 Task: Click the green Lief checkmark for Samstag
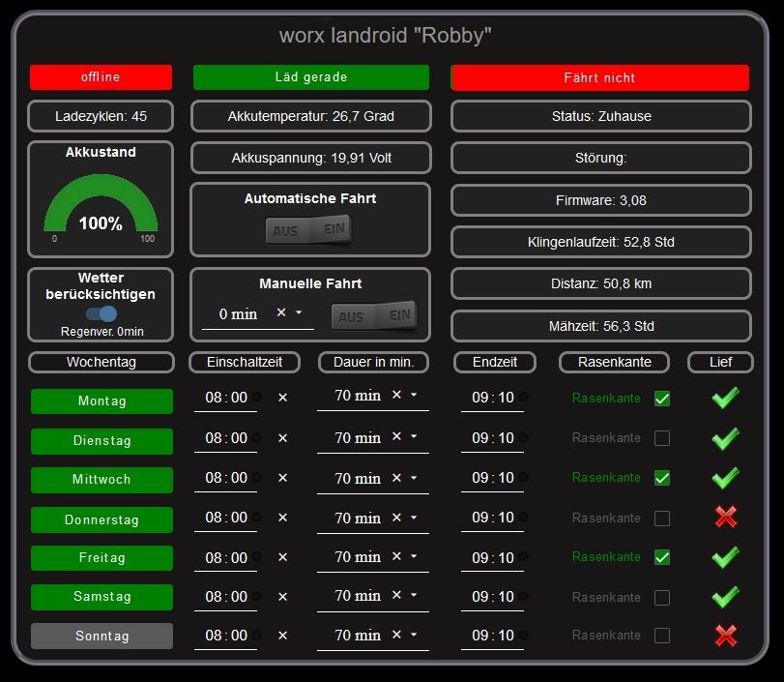(725, 597)
